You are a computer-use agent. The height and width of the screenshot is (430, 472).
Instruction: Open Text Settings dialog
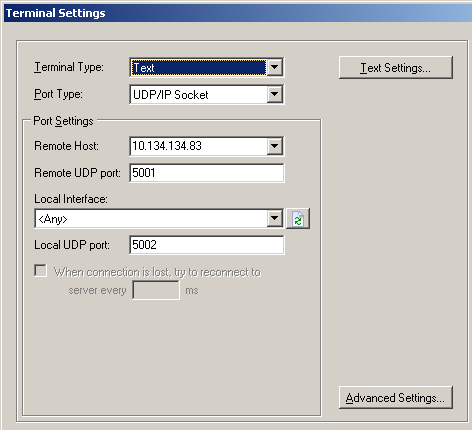(396, 68)
